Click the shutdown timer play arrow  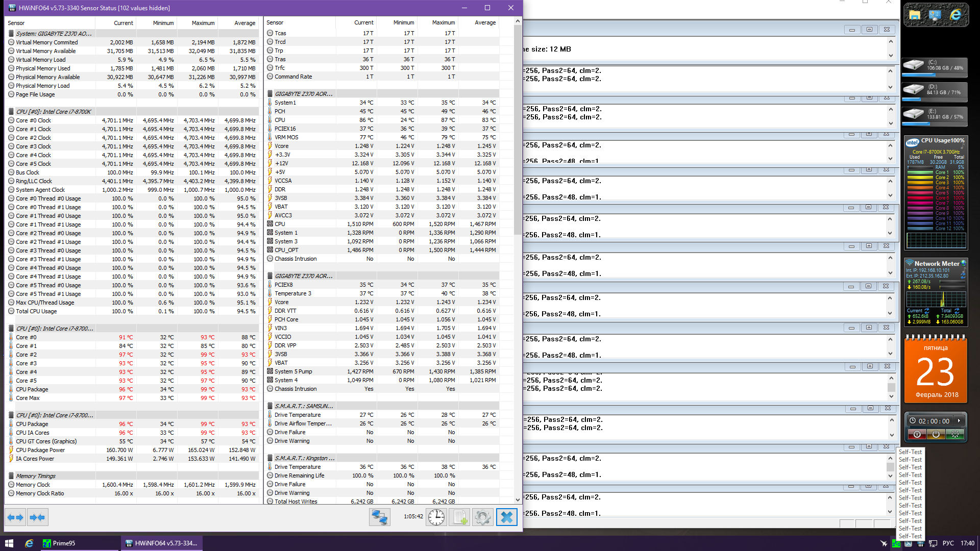point(959,421)
